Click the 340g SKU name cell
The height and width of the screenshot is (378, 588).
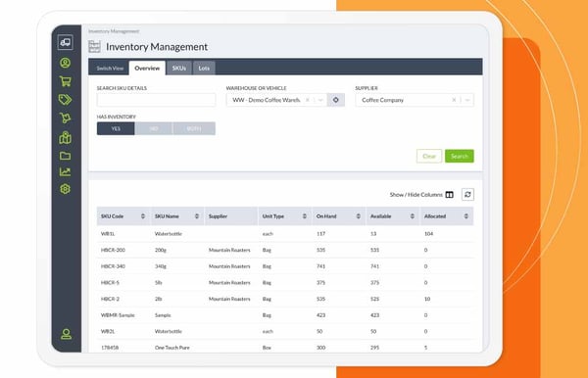[161, 266]
